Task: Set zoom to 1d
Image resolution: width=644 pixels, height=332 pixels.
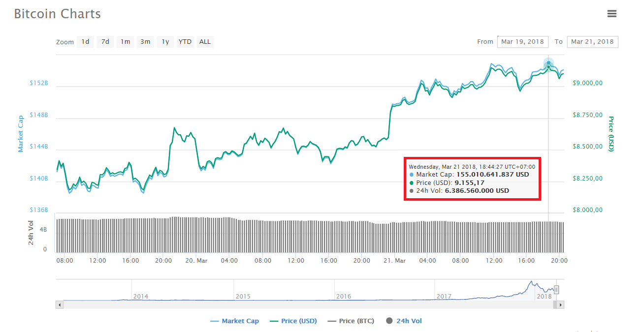Action: [x=86, y=42]
